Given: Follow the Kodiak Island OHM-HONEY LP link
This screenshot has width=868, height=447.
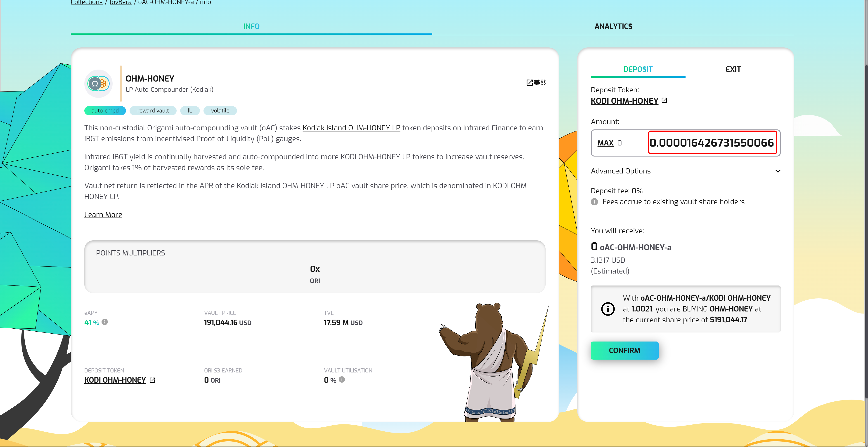Looking at the screenshot, I should point(351,128).
